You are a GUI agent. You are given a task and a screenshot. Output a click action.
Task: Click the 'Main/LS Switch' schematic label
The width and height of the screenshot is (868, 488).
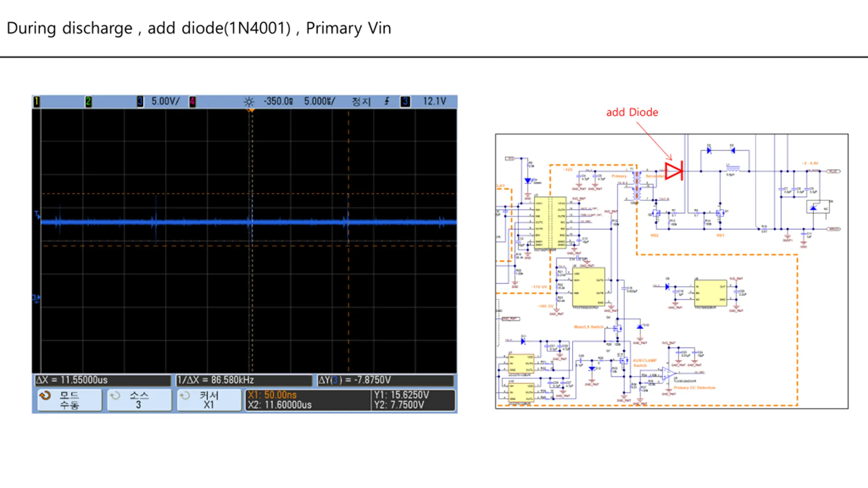coord(589,327)
